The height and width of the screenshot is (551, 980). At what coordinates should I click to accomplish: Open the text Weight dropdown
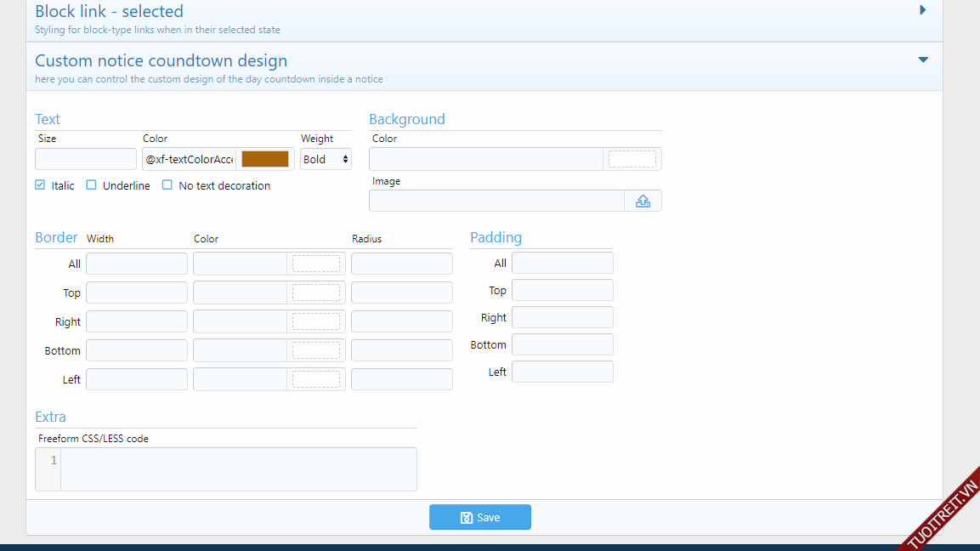pos(326,159)
